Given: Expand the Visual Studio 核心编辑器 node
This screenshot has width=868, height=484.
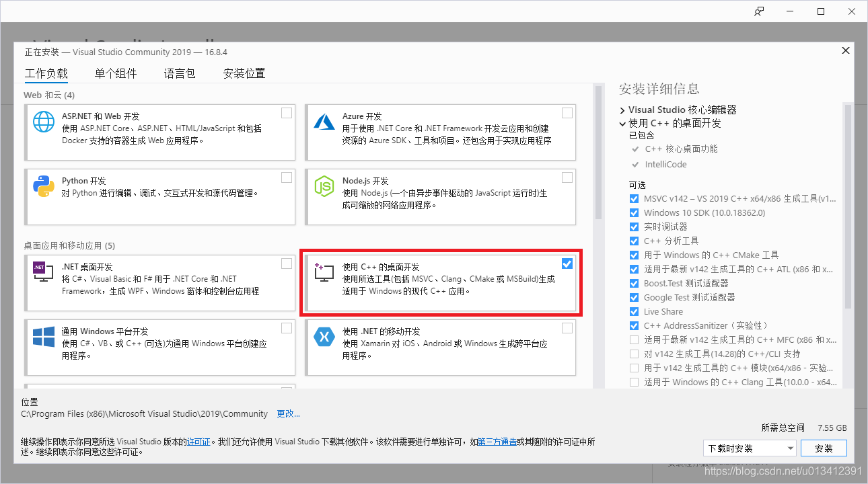Looking at the screenshot, I should click(622, 110).
